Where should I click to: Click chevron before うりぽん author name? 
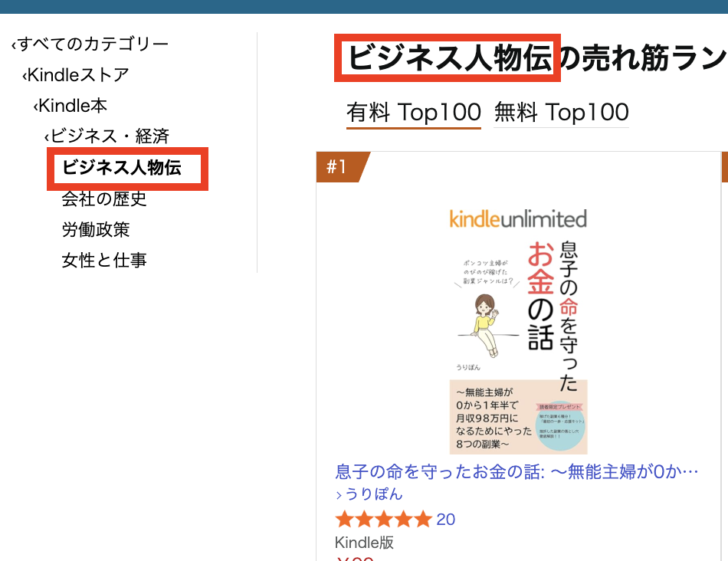pyautogui.click(x=339, y=495)
